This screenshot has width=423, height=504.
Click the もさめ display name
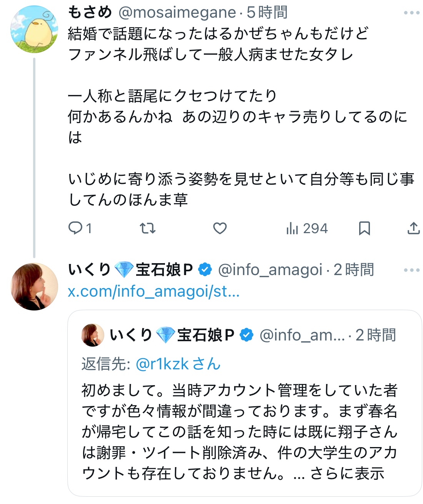click(90, 13)
